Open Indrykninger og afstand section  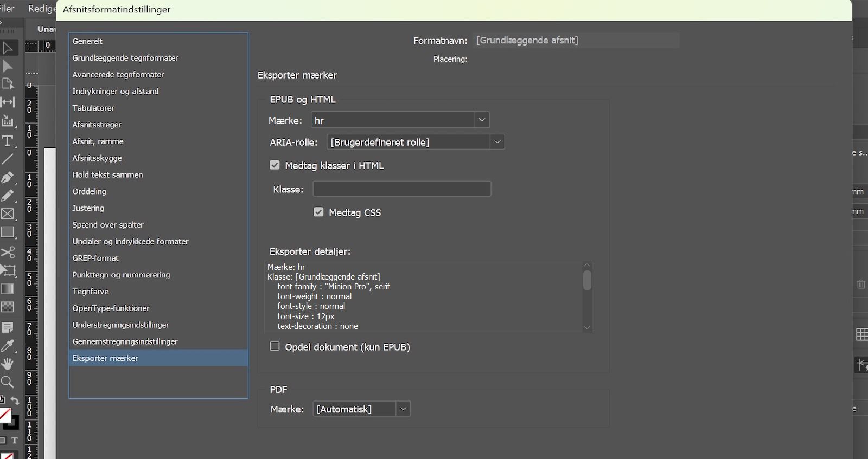click(x=116, y=91)
